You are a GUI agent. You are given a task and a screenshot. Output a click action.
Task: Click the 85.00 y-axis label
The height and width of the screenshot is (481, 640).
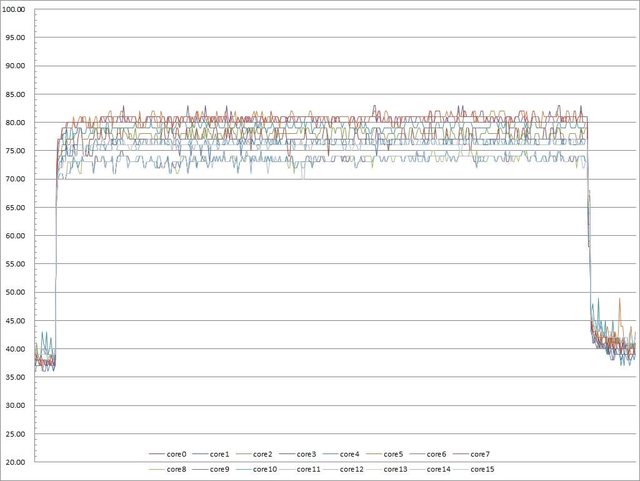(x=18, y=94)
